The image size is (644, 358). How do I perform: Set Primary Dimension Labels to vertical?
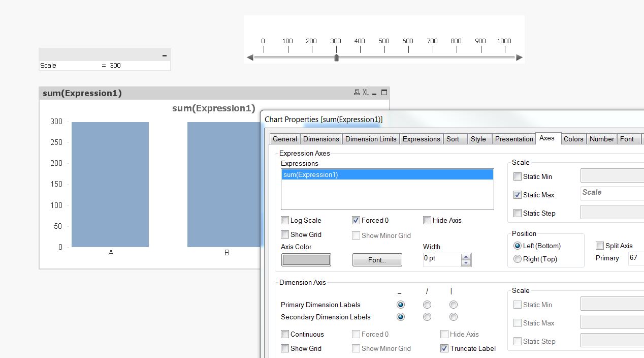click(454, 305)
